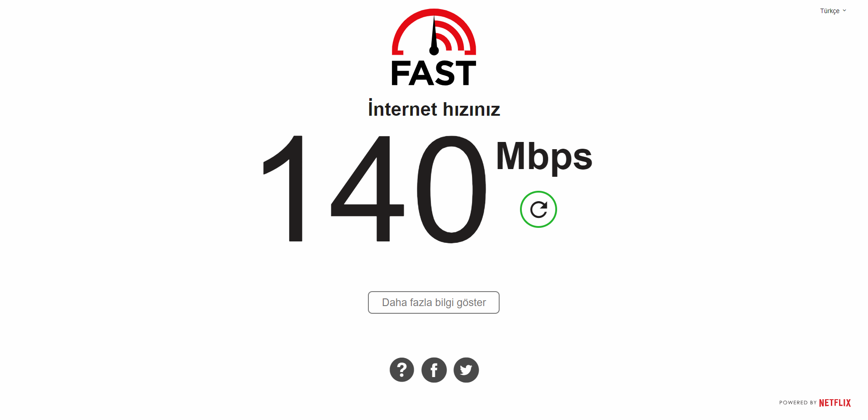Click the letter M in Mbps
868x420 pixels.
(514, 156)
